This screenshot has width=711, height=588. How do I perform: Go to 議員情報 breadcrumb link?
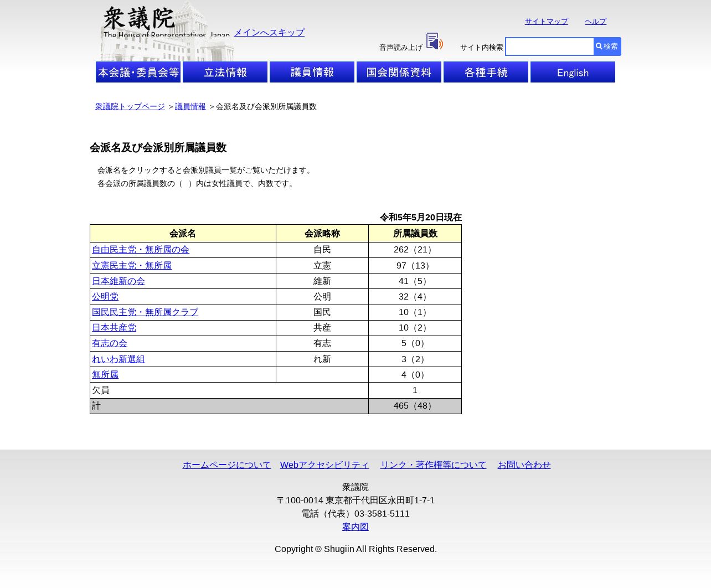point(190,107)
